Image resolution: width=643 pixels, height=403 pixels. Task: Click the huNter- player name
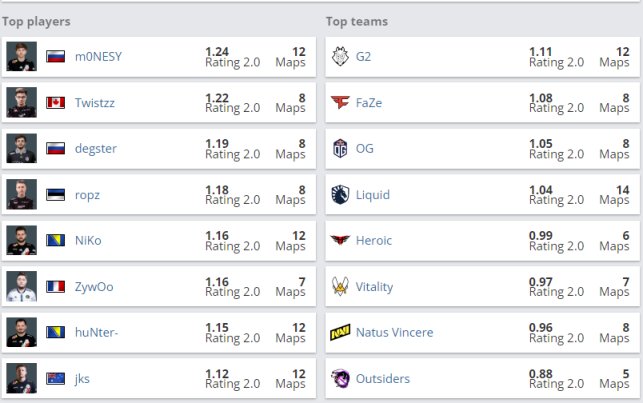[96, 332]
